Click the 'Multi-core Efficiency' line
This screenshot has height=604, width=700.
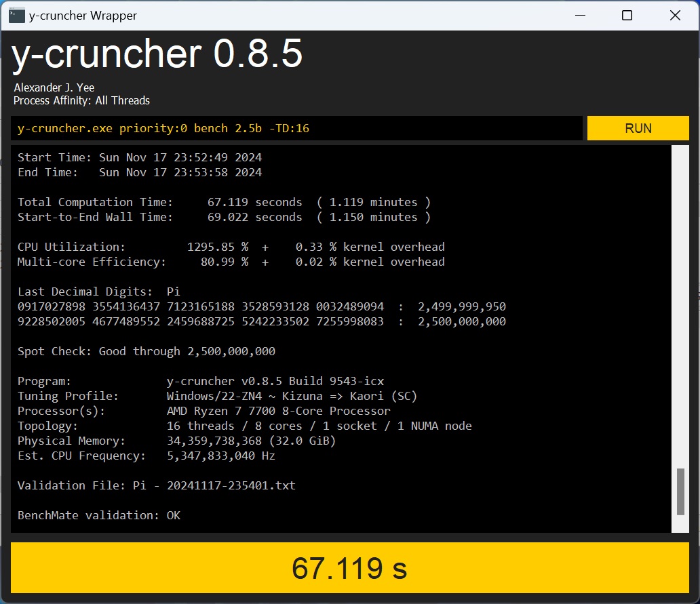[x=231, y=262]
